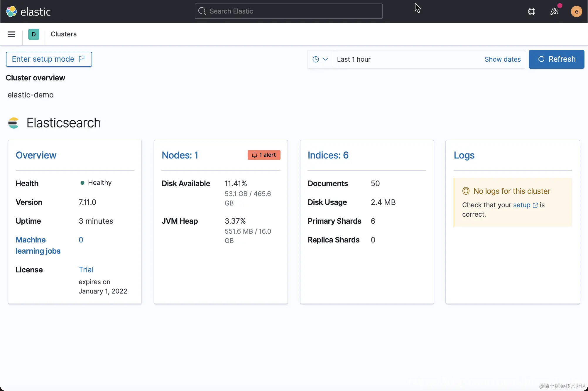Click the Last 1 hour date range

(x=354, y=59)
